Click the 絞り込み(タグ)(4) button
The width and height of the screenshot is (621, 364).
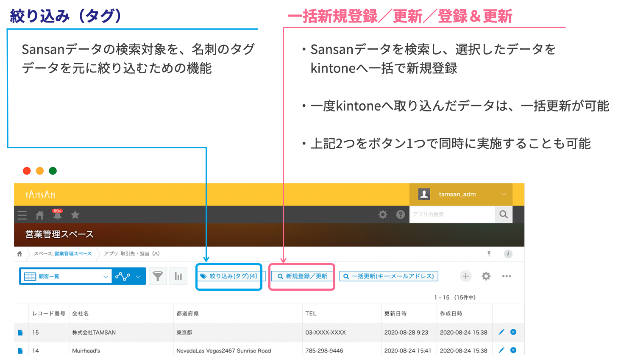point(229,276)
